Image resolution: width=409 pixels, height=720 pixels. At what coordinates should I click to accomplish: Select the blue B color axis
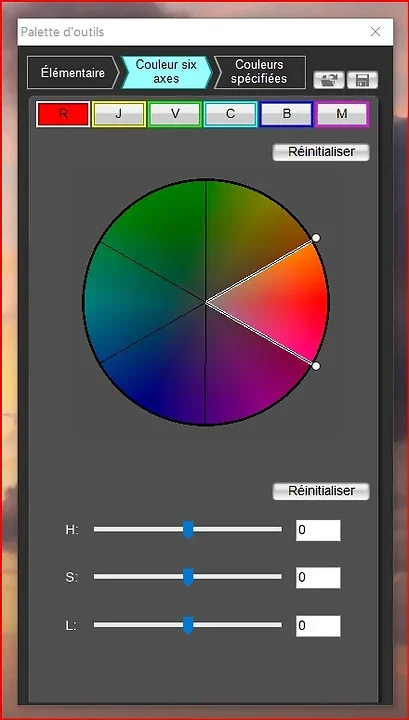286,114
